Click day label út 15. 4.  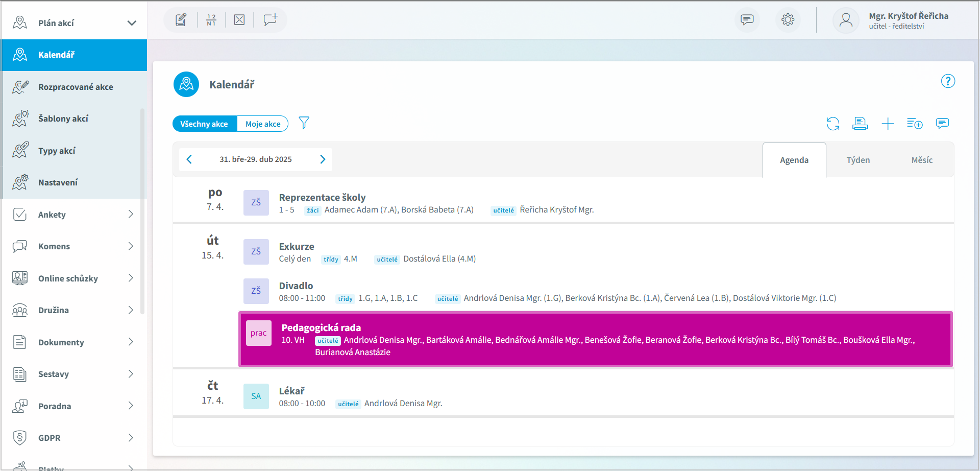213,247
